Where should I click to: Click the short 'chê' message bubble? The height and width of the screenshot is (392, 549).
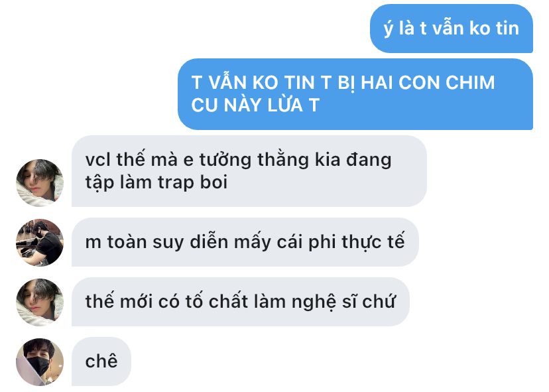tap(101, 361)
